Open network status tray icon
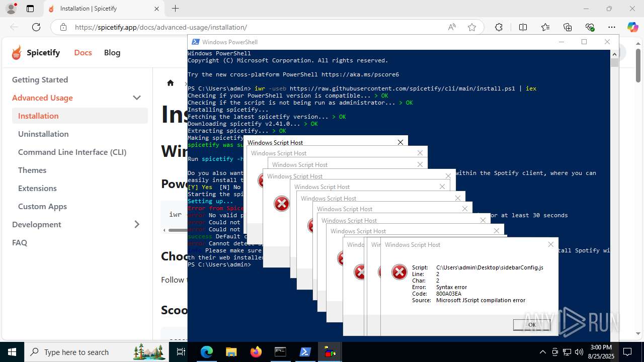The width and height of the screenshot is (644, 362). tap(567, 352)
